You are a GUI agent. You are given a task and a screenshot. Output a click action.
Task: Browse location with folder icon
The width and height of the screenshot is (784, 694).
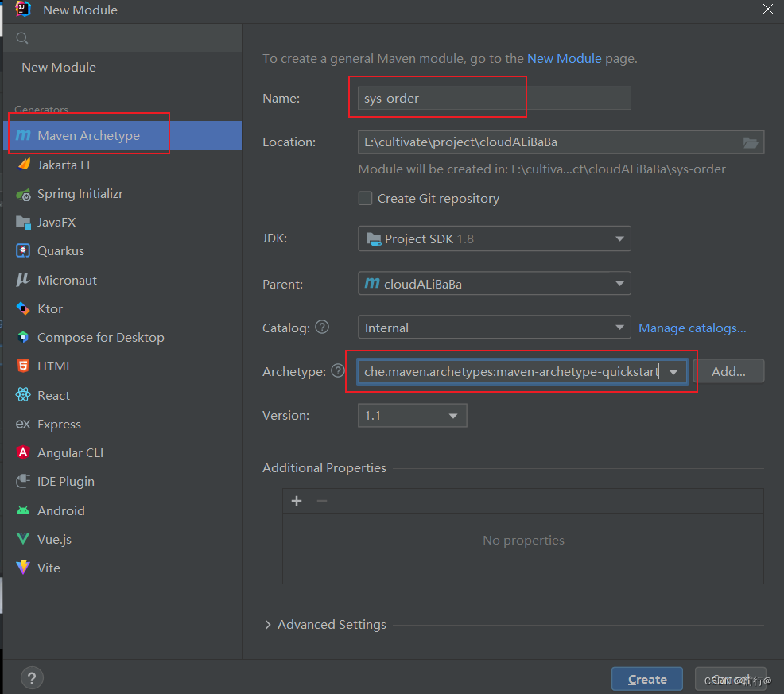point(750,142)
